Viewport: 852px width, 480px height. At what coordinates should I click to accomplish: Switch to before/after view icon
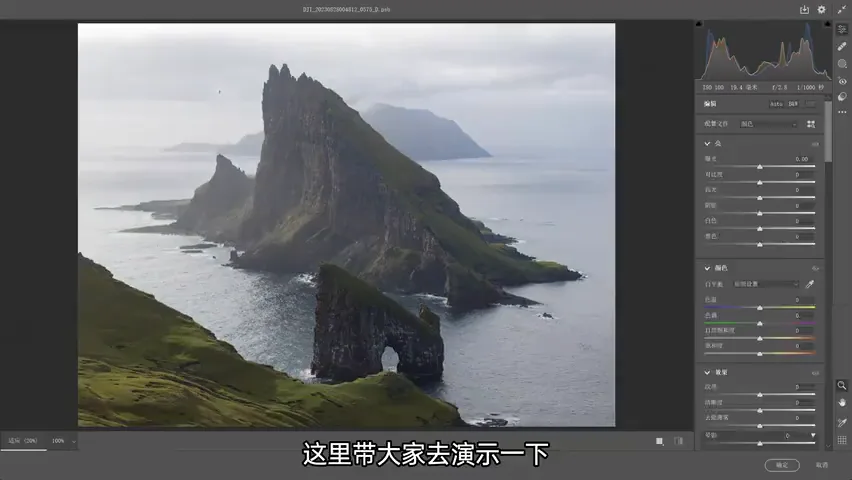click(679, 441)
